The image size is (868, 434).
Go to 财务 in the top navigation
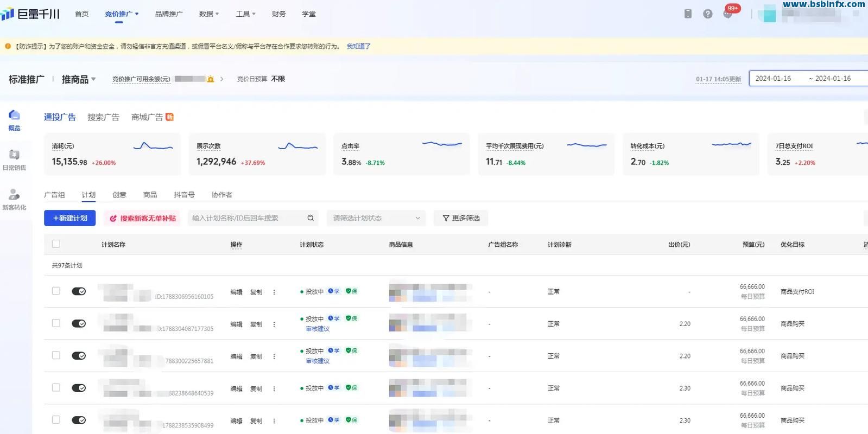(x=279, y=14)
